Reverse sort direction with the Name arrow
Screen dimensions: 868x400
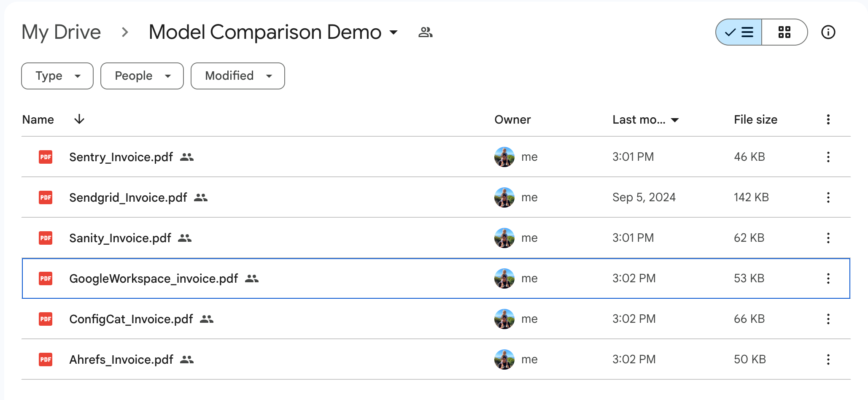pyautogui.click(x=79, y=119)
